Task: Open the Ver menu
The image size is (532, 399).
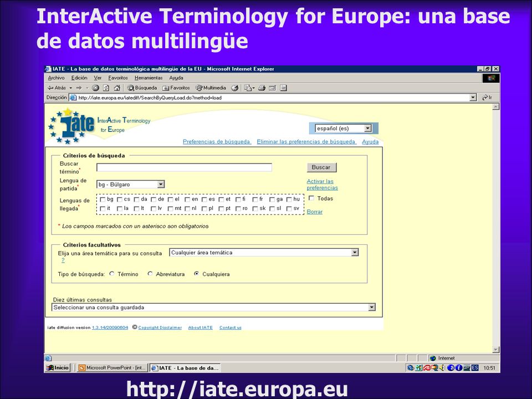Action: point(98,78)
